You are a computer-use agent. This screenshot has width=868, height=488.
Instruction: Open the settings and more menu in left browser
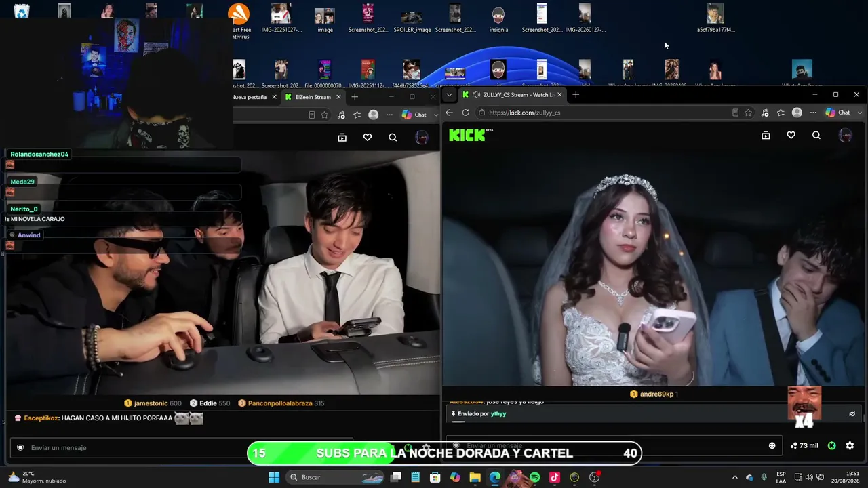pyautogui.click(x=389, y=115)
